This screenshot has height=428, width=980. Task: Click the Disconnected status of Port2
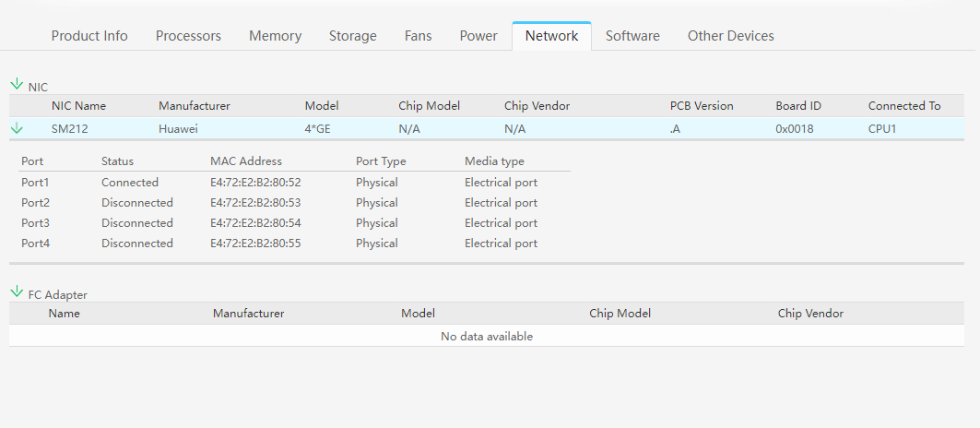click(137, 203)
